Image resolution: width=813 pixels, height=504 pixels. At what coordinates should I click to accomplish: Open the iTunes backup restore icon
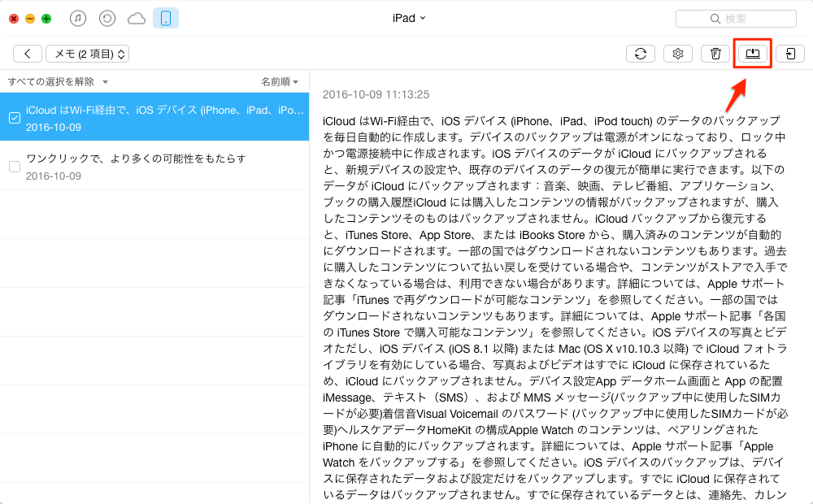[x=107, y=19]
